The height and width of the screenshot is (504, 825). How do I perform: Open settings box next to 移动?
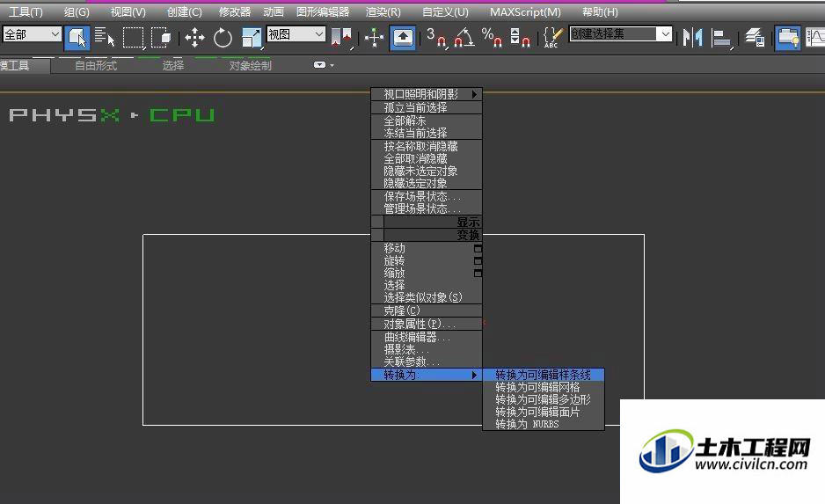pos(478,248)
